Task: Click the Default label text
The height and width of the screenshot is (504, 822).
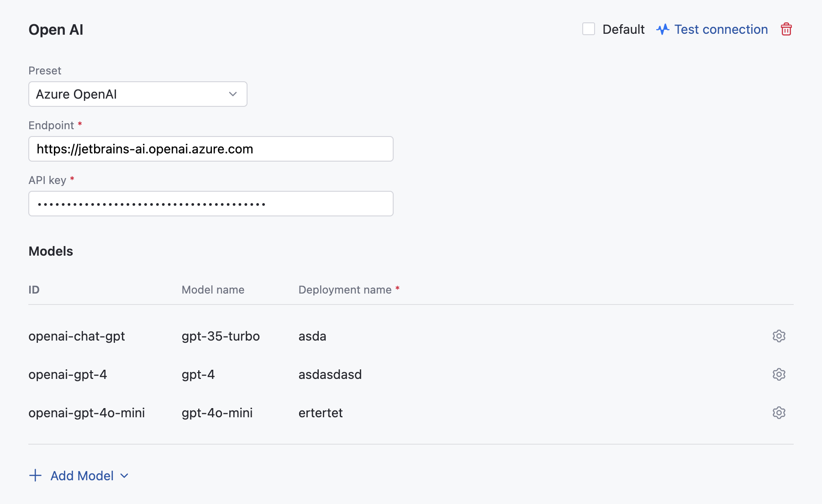Action: (x=623, y=29)
